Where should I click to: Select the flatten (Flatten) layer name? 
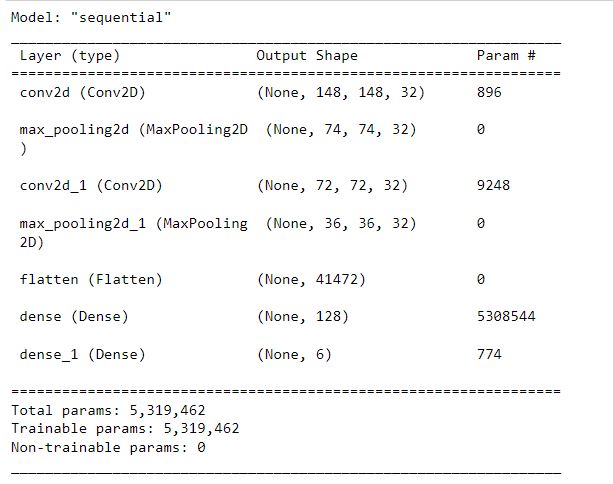click(91, 280)
